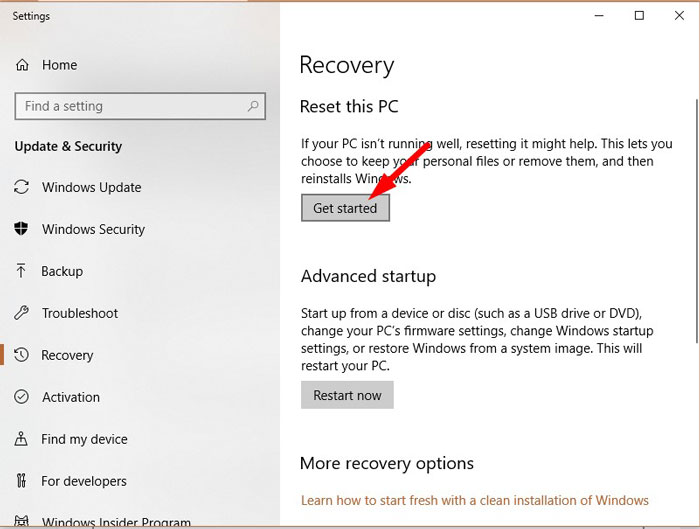
Task: Click the search magnifier icon
Action: coord(253,106)
